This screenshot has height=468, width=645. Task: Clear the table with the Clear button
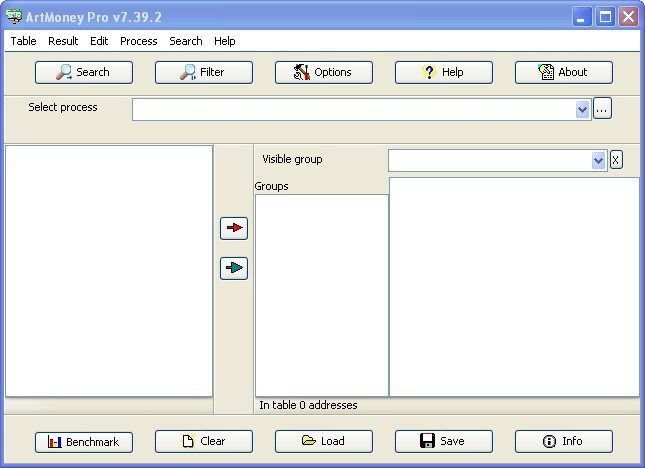204,441
